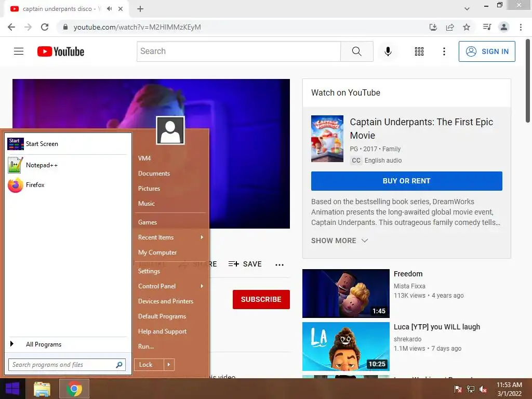The height and width of the screenshot is (399, 532).
Task: Close the captain underpants disco tab
Action: [x=121, y=9]
